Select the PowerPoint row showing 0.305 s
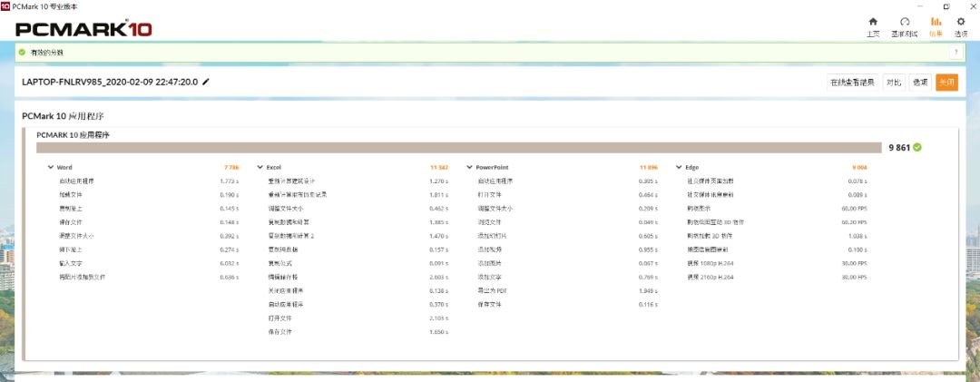Screen dimensions: 980x382 coord(567,181)
